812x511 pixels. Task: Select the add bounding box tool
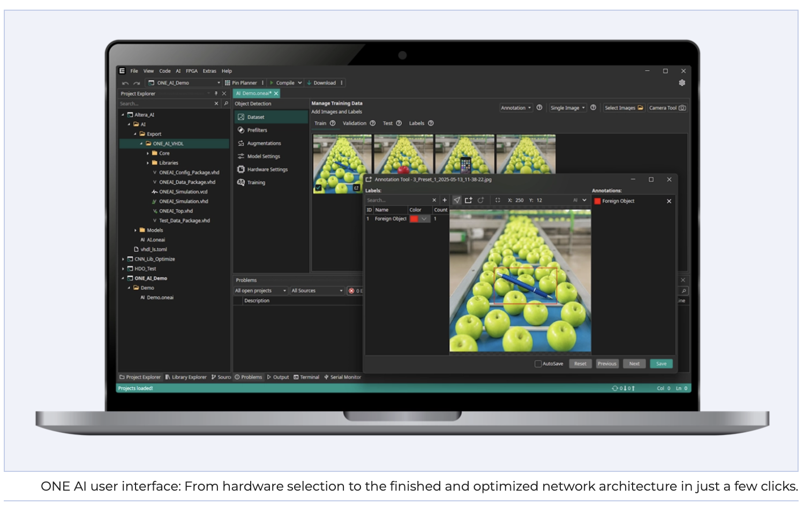click(x=468, y=200)
